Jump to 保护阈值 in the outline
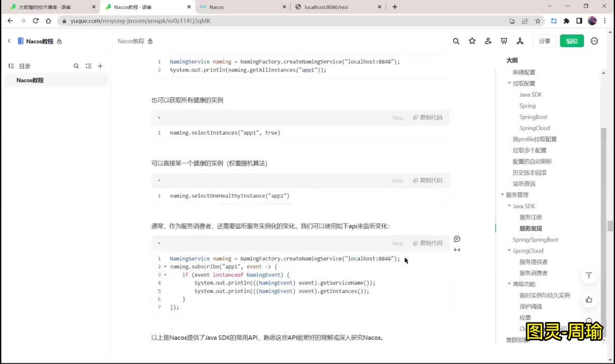This screenshot has height=364, width=615. pyautogui.click(x=531, y=306)
